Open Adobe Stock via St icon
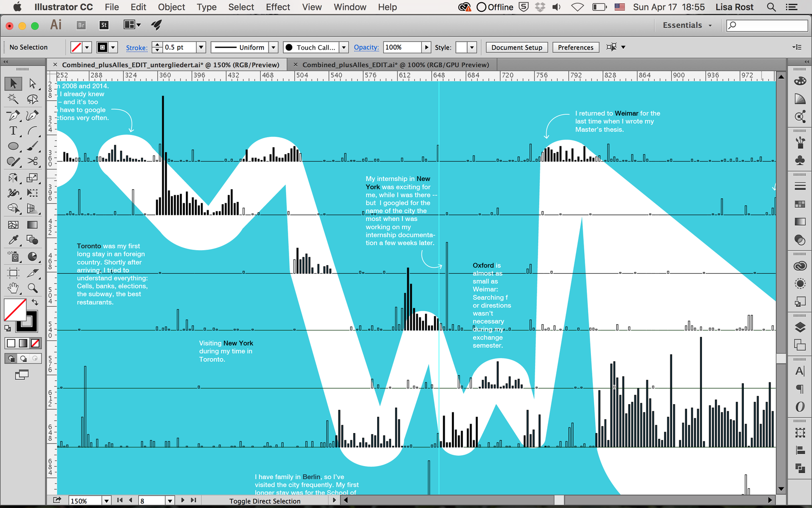This screenshot has width=812, height=508. click(x=104, y=25)
